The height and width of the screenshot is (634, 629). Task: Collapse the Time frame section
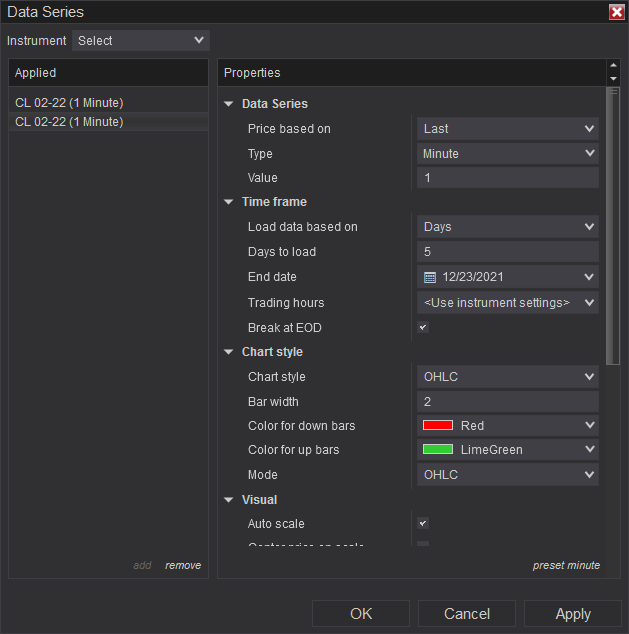click(x=229, y=202)
